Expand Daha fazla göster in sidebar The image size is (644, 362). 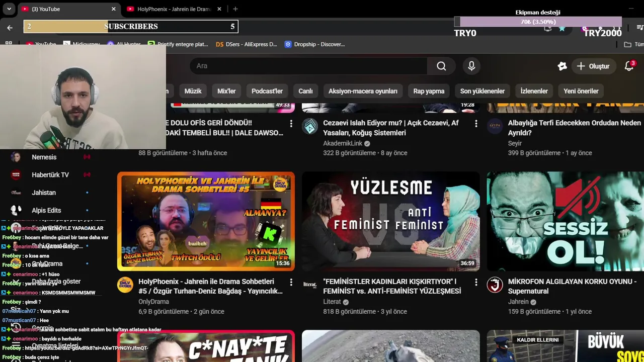point(56,282)
